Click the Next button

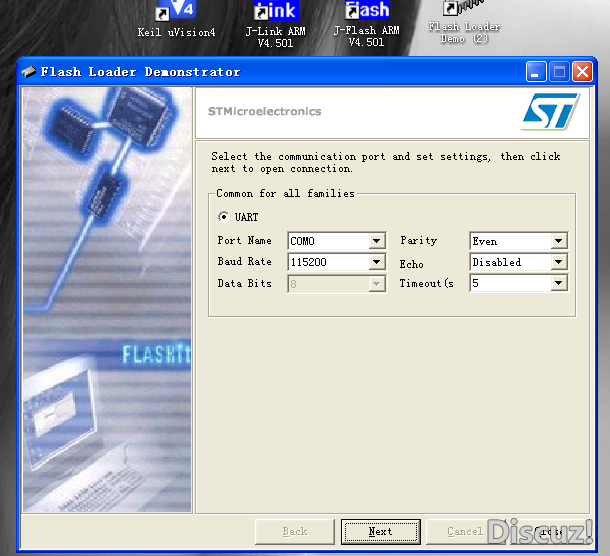[x=380, y=531]
